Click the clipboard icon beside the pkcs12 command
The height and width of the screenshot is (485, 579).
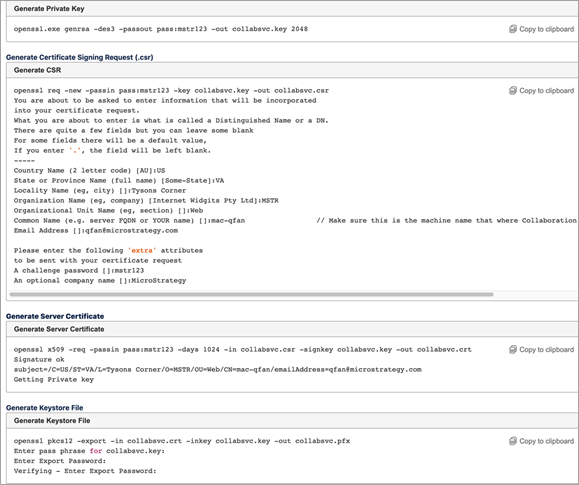pos(513,441)
